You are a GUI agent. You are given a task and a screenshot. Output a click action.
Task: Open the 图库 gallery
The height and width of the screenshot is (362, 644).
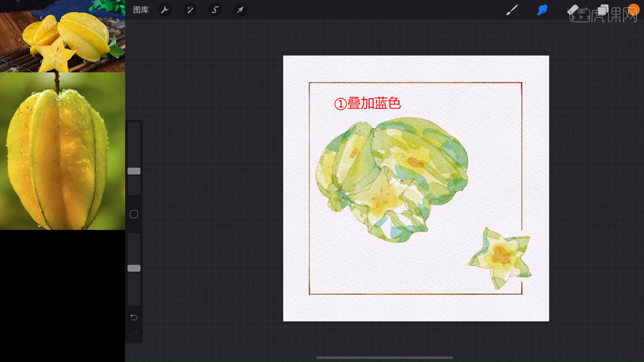click(141, 10)
